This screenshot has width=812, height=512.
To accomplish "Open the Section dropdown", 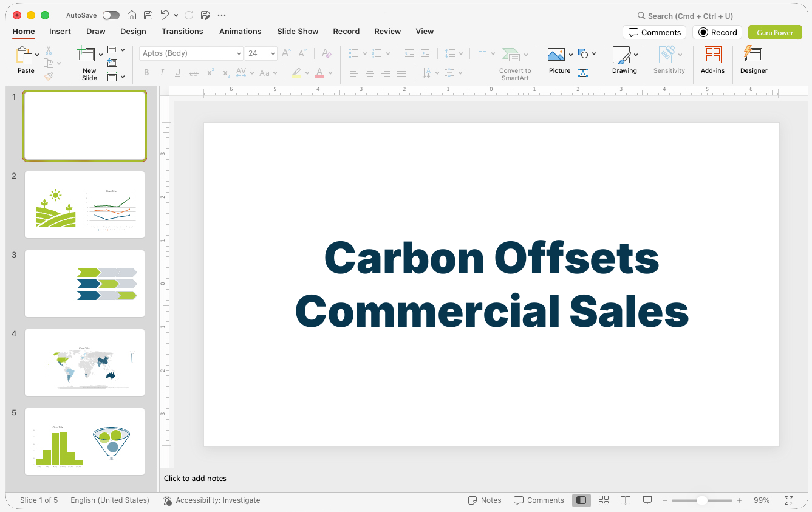I will (116, 77).
